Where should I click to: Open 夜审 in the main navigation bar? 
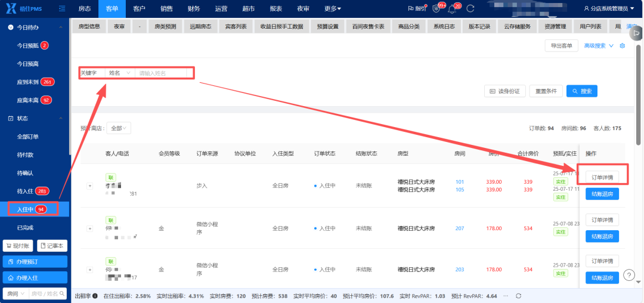point(304,8)
